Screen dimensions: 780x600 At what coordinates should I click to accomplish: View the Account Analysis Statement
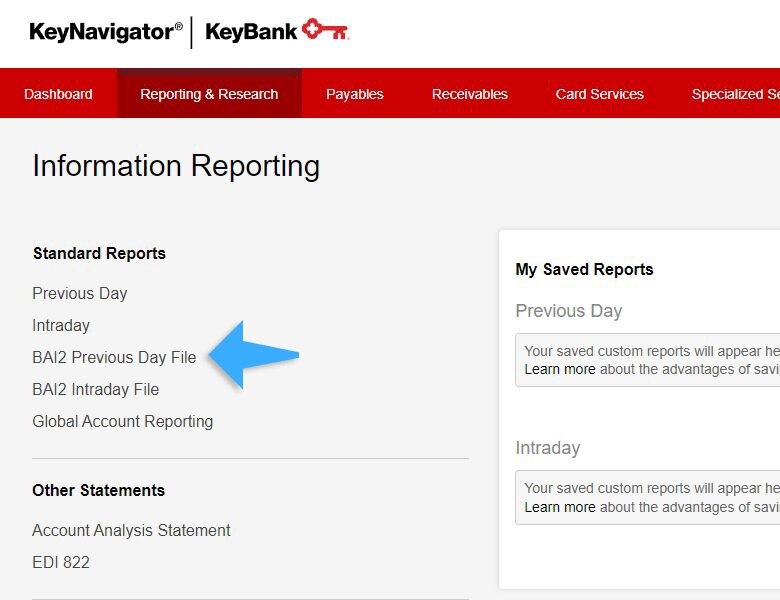tap(131, 530)
